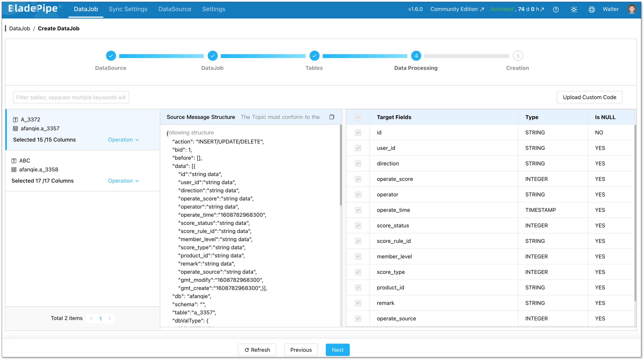Toggle the operator field checkbox
Image resolution: width=644 pixels, height=360 pixels.
click(x=358, y=194)
